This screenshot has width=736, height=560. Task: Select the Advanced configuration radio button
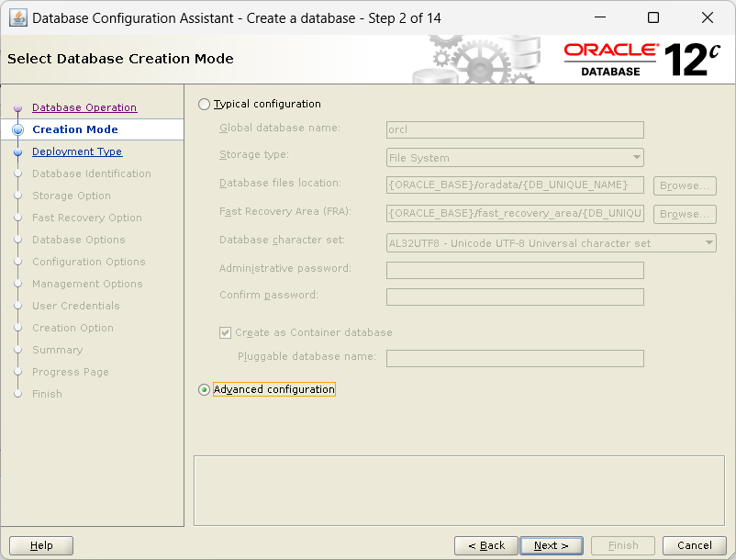(x=204, y=389)
